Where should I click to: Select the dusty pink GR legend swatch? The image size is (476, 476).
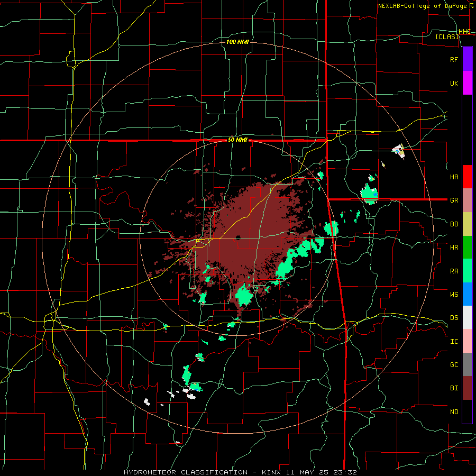click(467, 200)
